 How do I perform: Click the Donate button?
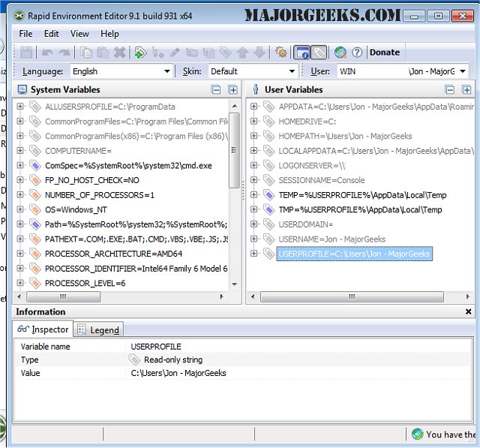pos(385,53)
